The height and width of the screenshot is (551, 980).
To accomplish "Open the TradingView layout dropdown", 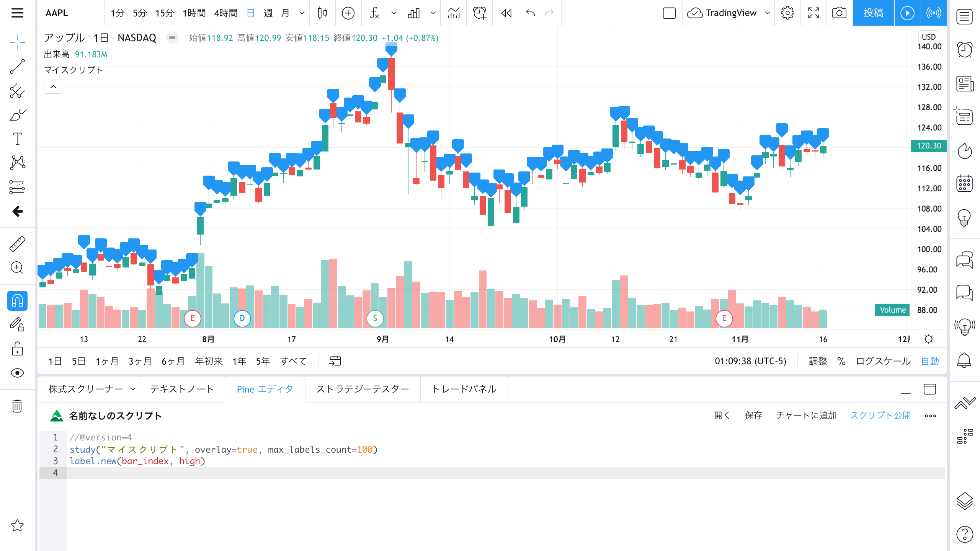I will pos(768,13).
